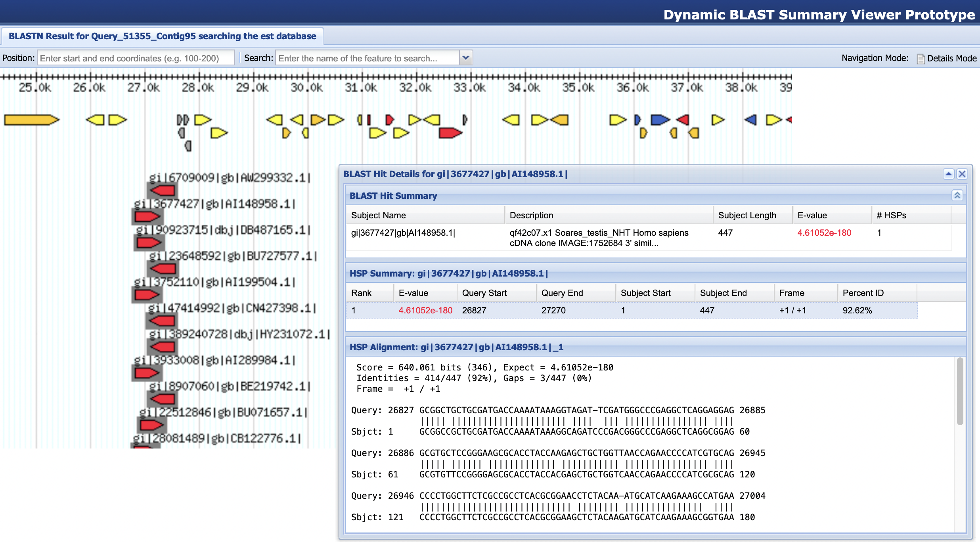The image size is (980, 542).
Task: Click the large red arrow feature near 33.0k
Action: 451,133
